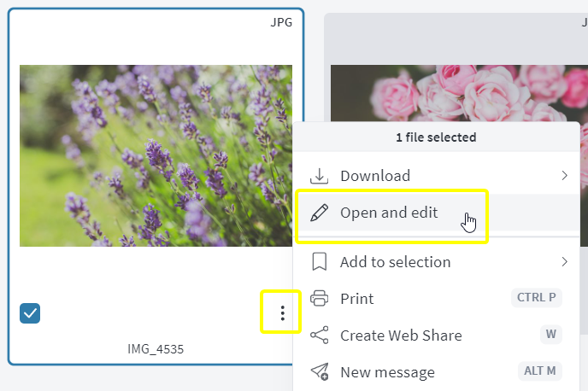This screenshot has height=391, width=588.
Task: Click the printer icon
Action: tap(319, 299)
